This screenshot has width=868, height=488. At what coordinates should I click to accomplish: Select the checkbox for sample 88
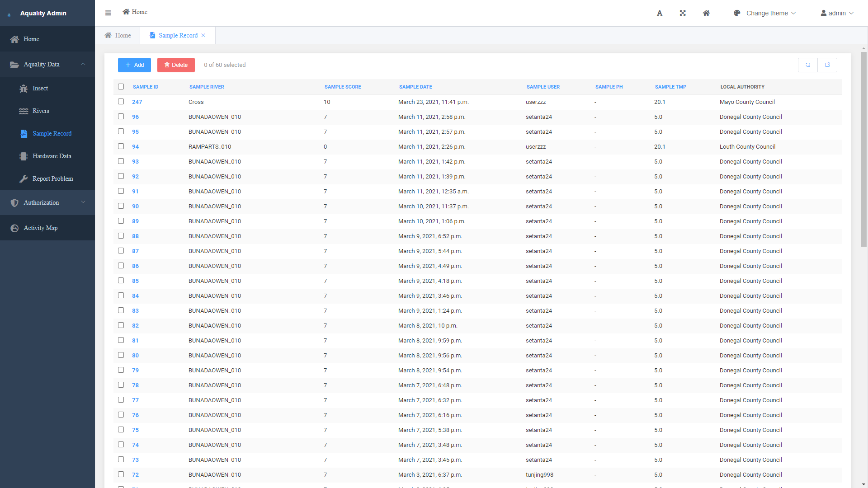click(x=121, y=236)
